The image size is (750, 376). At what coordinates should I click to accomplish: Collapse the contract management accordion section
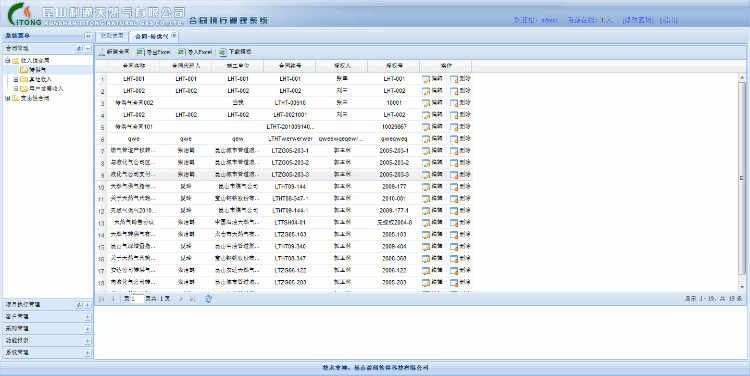88,48
